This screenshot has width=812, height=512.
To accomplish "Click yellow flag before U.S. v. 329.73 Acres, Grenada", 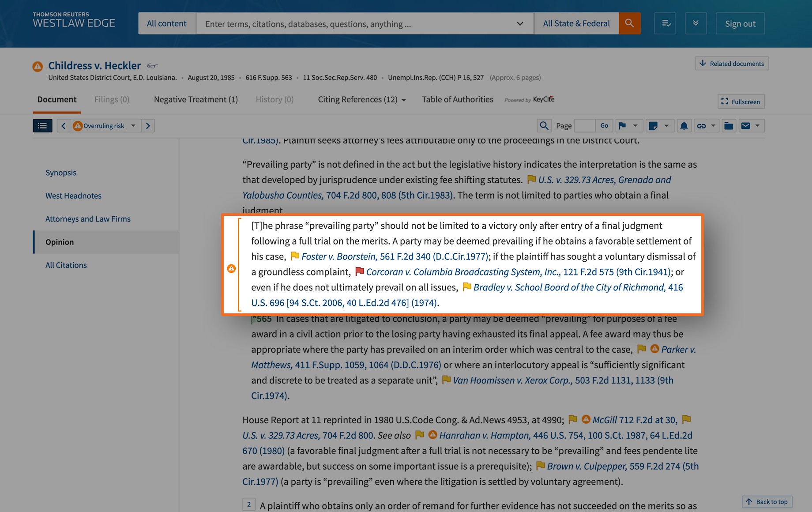I will coord(532,179).
